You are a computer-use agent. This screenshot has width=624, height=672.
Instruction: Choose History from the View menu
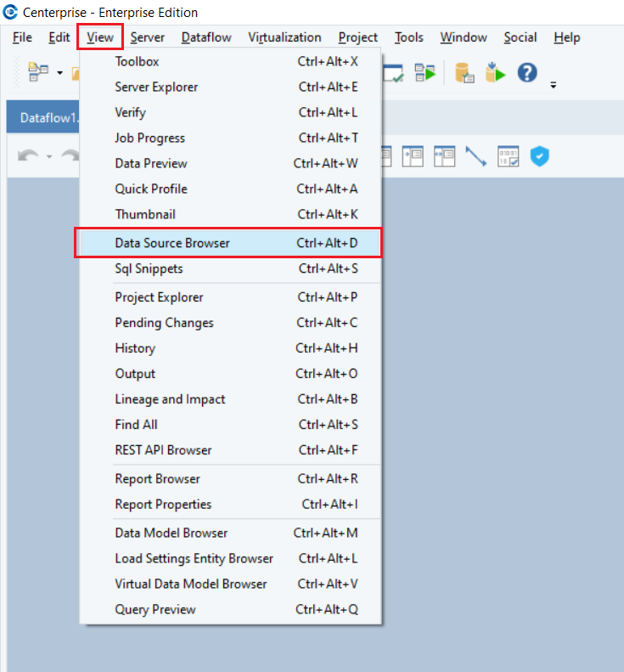pyautogui.click(x=230, y=348)
